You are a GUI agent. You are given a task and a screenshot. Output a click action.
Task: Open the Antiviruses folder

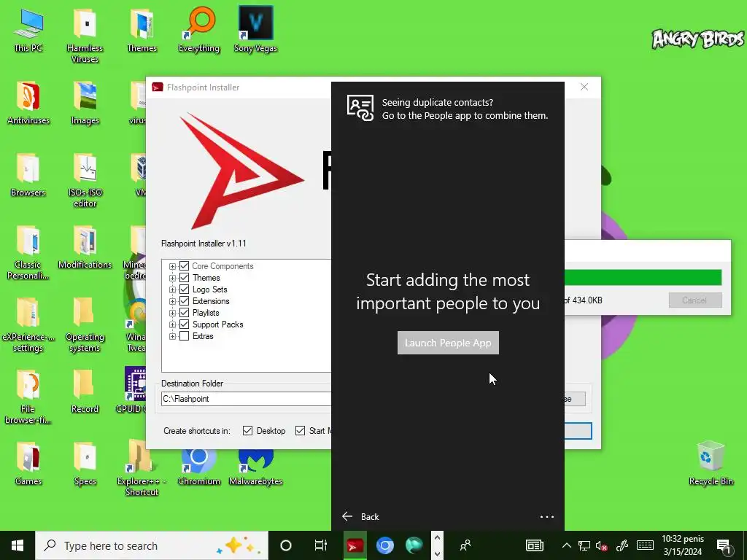click(28, 102)
